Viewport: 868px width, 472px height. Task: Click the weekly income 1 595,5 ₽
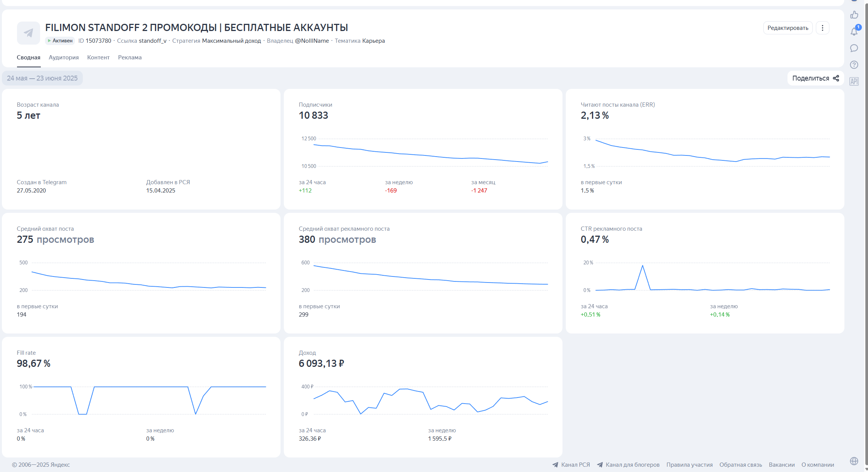440,439
